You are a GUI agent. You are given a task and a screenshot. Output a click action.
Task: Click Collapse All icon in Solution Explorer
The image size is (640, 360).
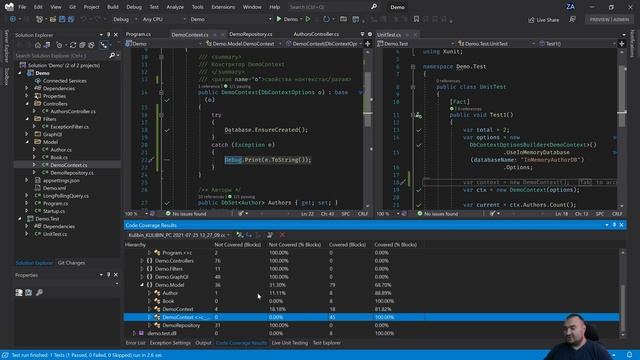pyautogui.click(x=82, y=45)
